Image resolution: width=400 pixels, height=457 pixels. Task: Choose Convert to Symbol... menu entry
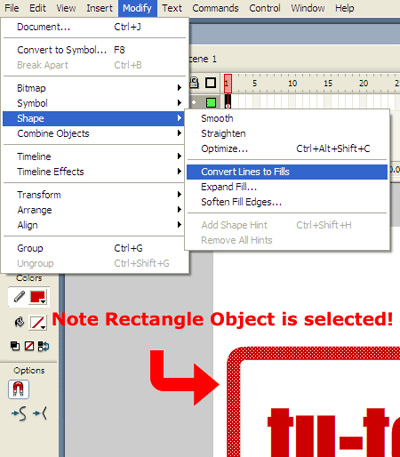click(x=94, y=50)
